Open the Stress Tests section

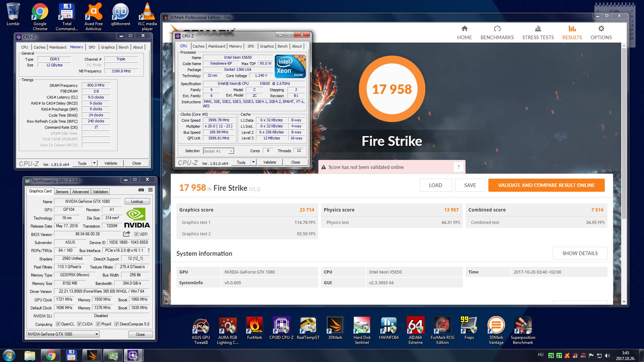(538, 33)
